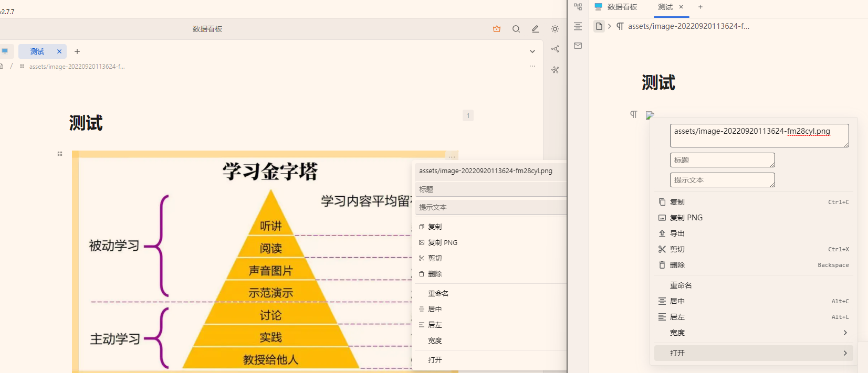Add a new tab in the left window
Screen dimensions: 868x373
click(77, 51)
